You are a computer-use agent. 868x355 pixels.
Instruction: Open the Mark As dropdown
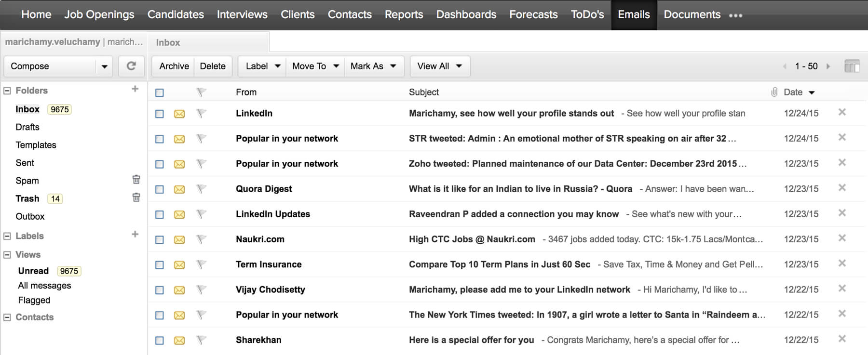tap(373, 66)
